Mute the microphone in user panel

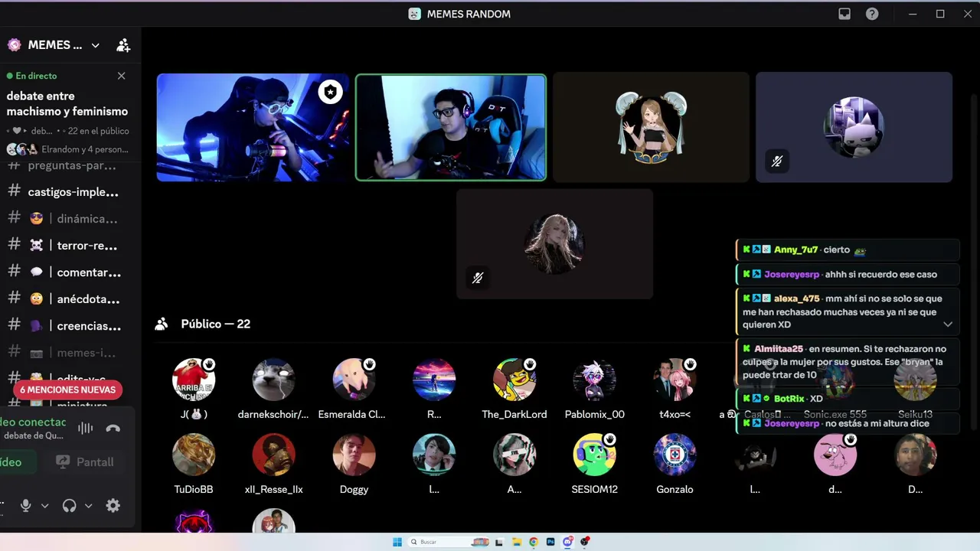click(x=25, y=506)
